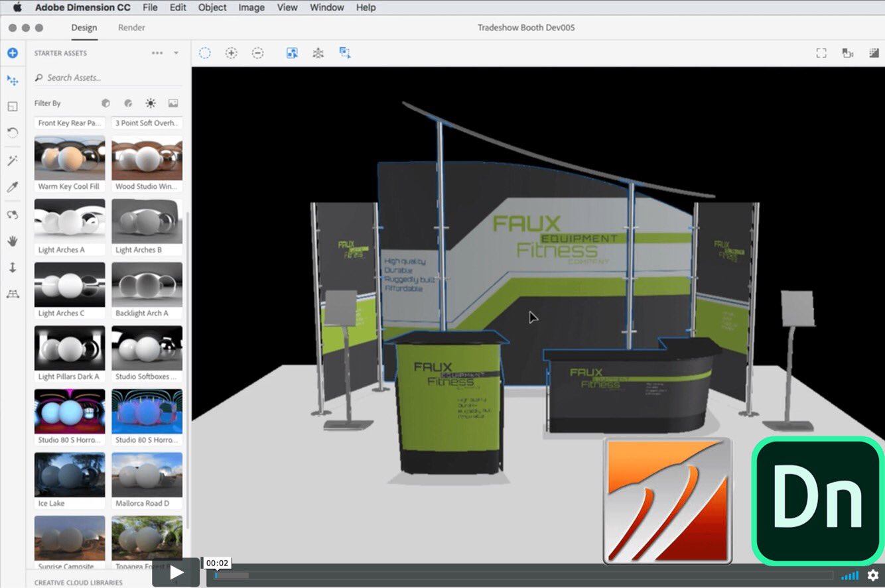Image resolution: width=885 pixels, height=588 pixels.
Task: Select the Select and Move tool
Action: 13,80
